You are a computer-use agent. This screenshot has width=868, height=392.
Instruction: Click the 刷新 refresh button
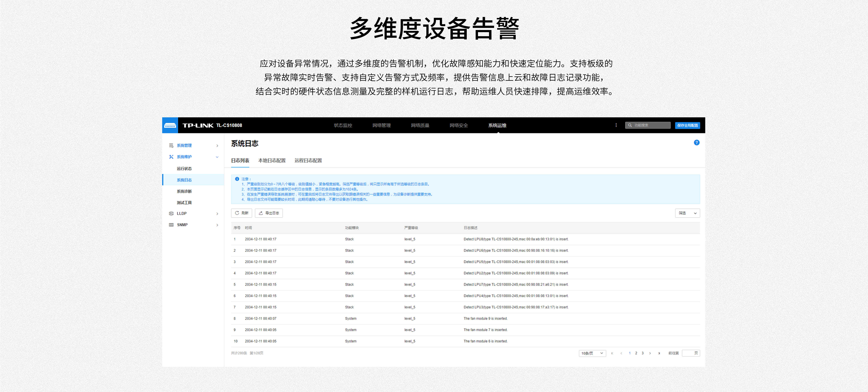(241, 213)
